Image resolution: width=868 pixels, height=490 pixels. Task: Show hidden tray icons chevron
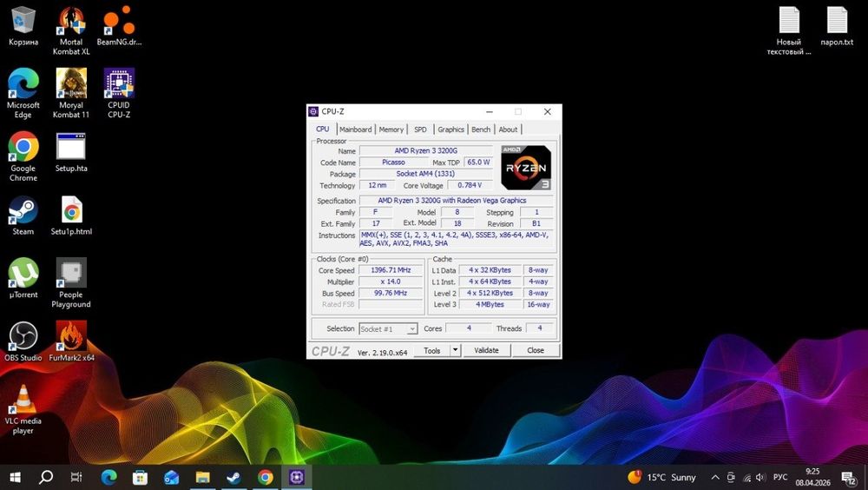point(715,477)
